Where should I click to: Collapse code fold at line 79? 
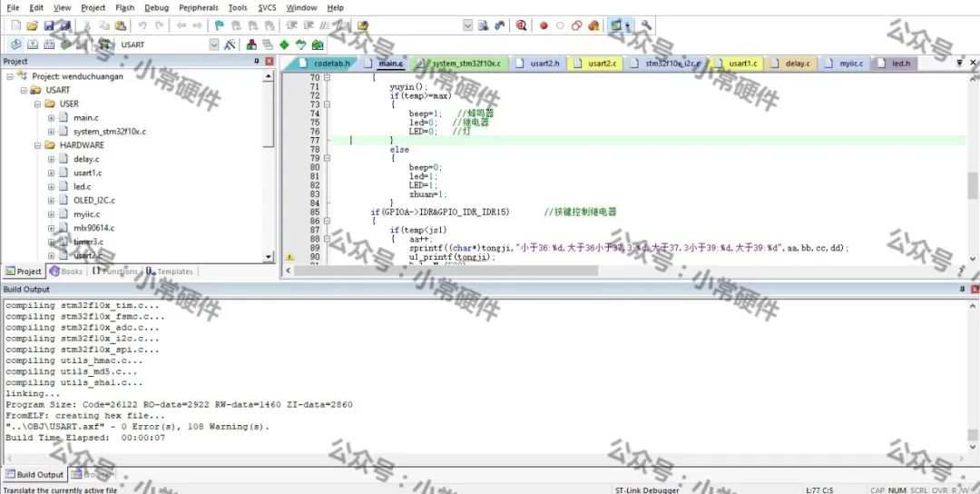tap(327, 158)
